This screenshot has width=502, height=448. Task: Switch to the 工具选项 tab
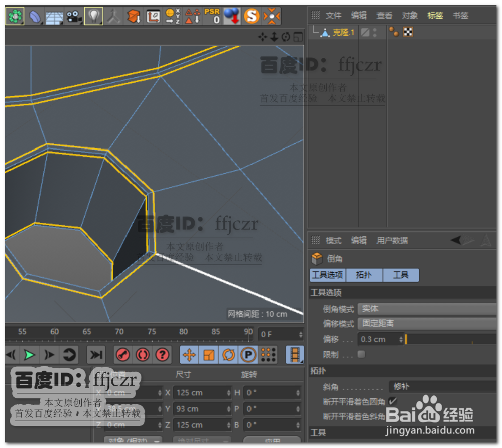[x=327, y=275]
